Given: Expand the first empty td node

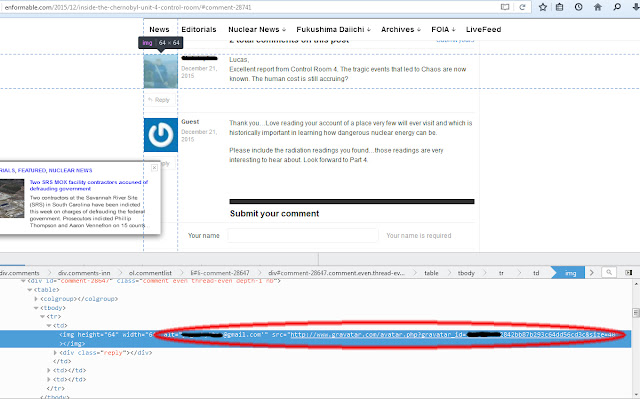Looking at the screenshot, I should pos(49,370).
